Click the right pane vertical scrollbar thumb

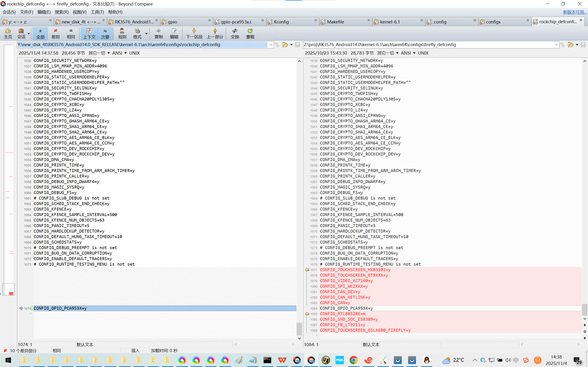click(585, 309)
